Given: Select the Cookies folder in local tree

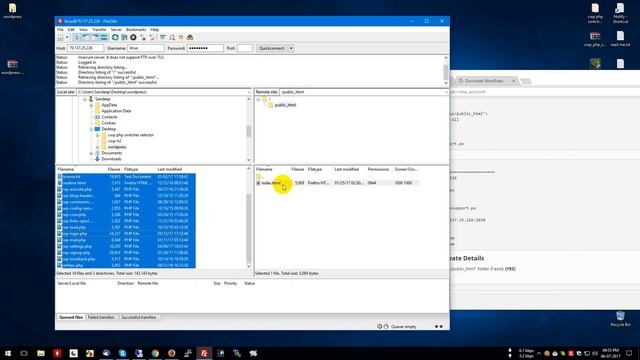Looking at the screenshot, I should click(x=109, y=123).
